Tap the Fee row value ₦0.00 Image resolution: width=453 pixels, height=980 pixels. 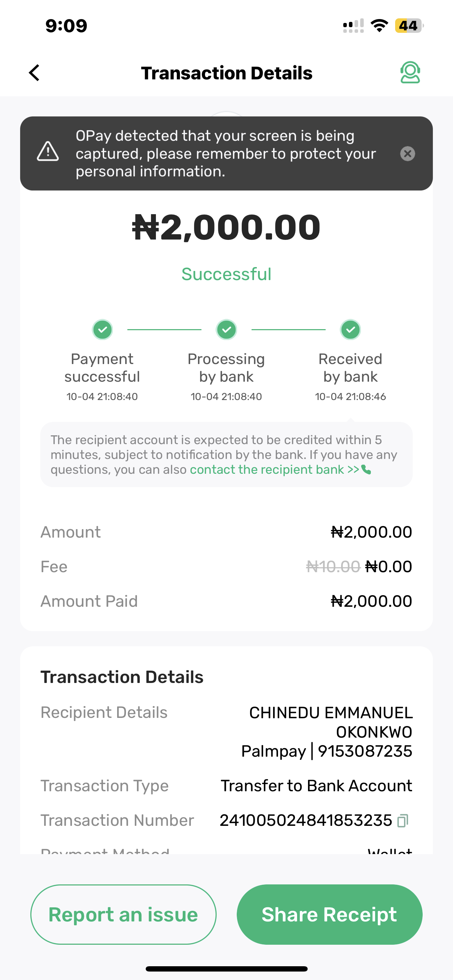388,567
